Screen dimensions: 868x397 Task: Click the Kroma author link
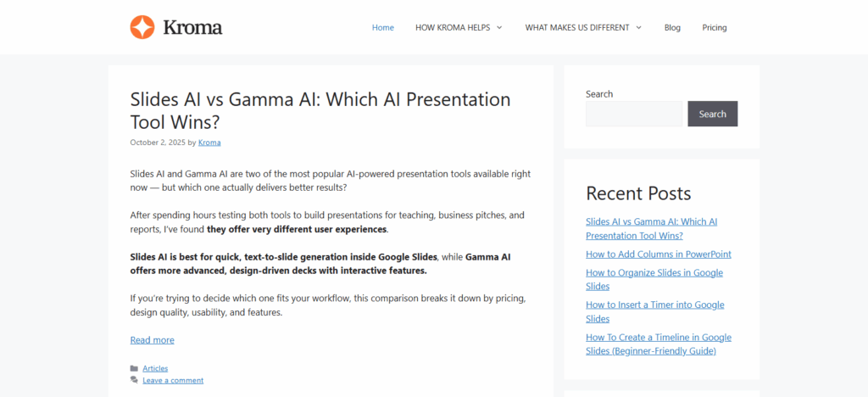tap(209, 143)
